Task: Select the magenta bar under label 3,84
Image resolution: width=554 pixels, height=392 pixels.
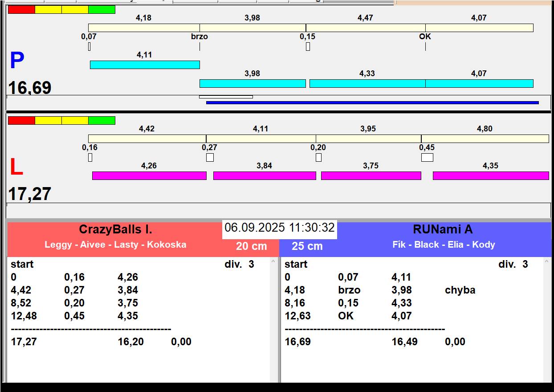Action: [x=265, y=176]
